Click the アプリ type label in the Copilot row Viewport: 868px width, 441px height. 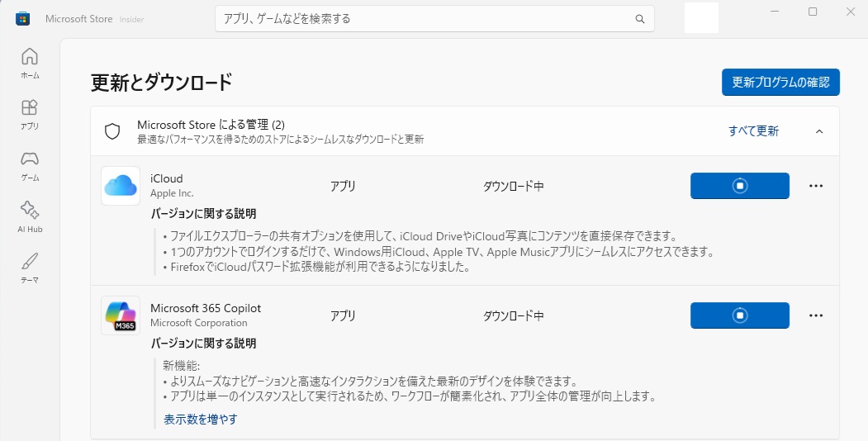click(343, 316)
